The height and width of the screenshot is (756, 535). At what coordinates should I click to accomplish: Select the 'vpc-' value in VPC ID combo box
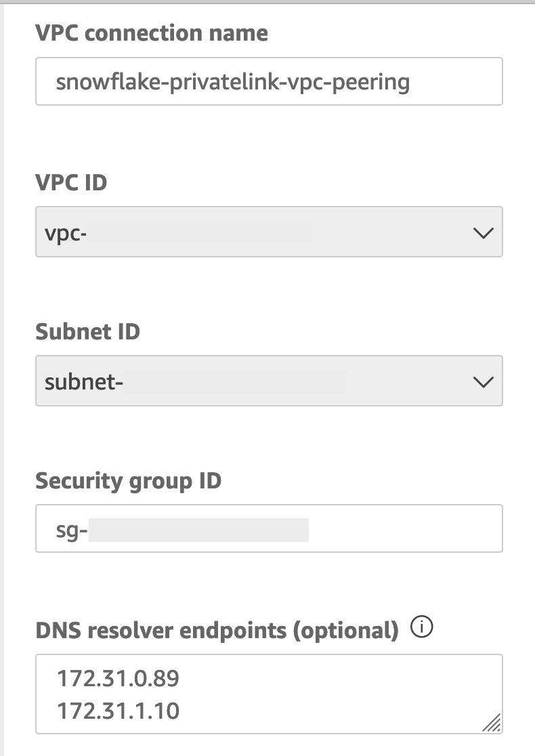pyautogui.click(x=62, y=233)
